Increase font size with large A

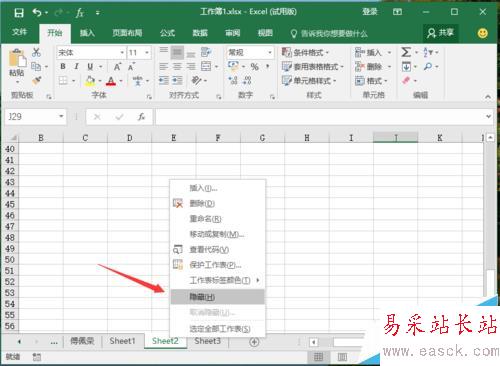(117, 67)
